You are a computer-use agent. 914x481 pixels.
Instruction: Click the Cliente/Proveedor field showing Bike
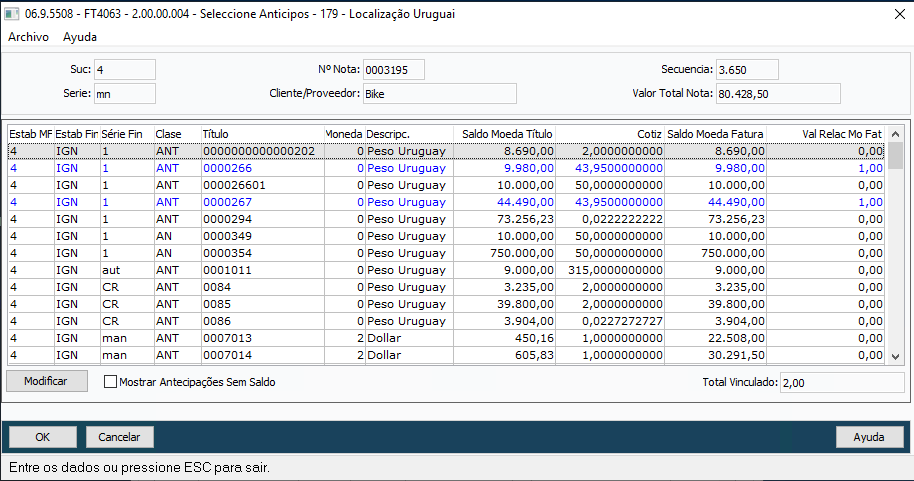click(x=438, y=94)
